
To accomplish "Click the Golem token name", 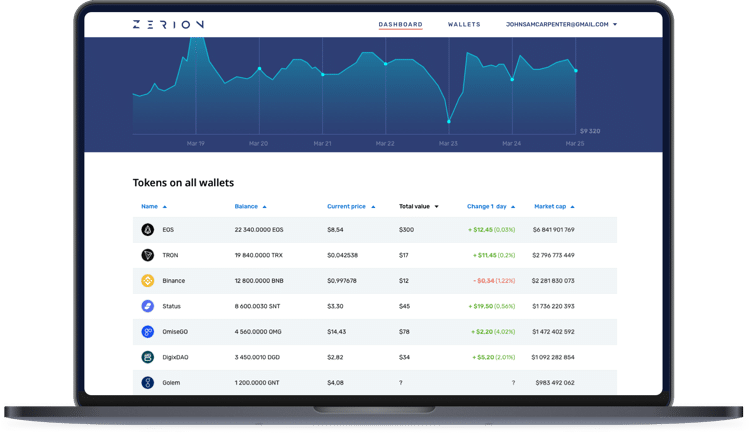I will 171,383.
